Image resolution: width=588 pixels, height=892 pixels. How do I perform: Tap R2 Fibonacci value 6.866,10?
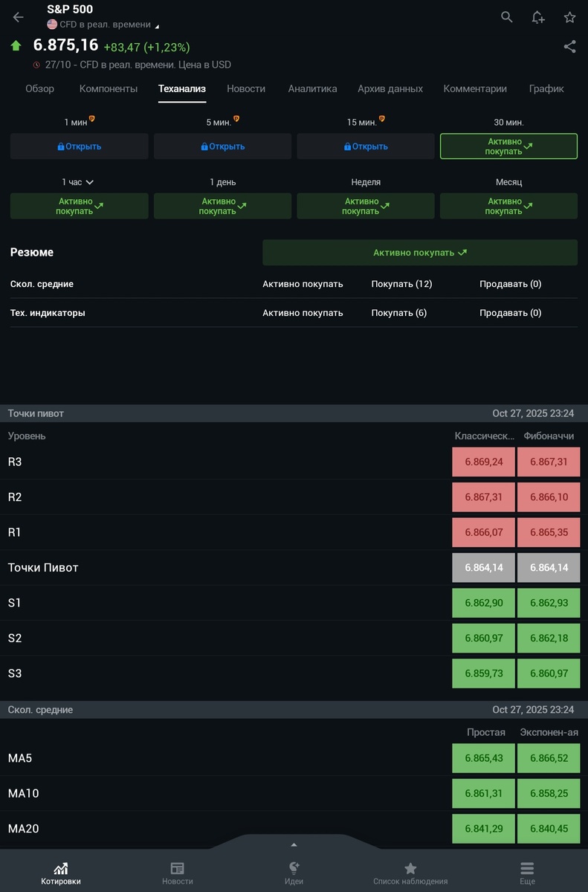(x=549, y=497)
